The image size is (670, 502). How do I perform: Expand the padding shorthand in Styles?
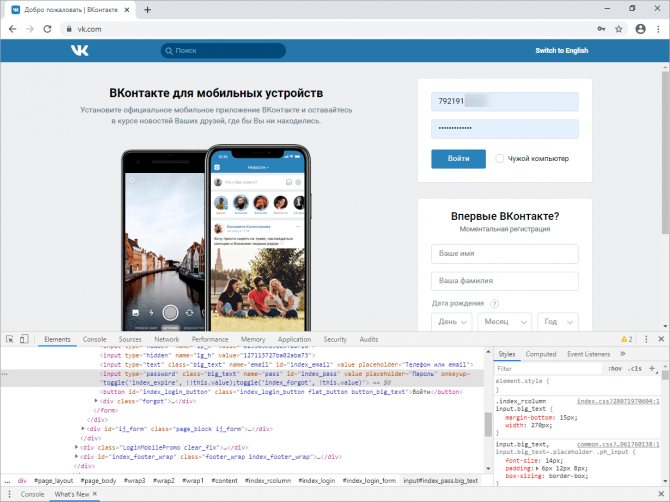(x=537, y=468)
